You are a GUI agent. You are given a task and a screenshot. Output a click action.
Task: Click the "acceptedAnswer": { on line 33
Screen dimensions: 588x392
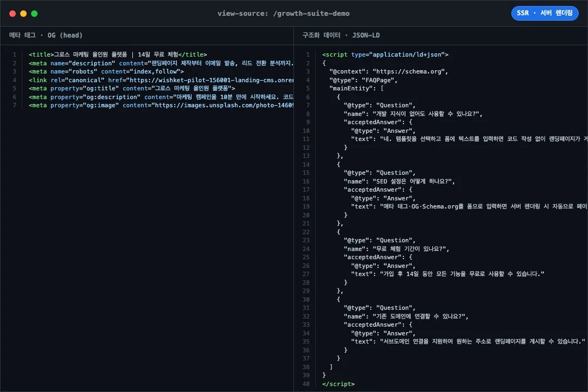coord(378,324)
